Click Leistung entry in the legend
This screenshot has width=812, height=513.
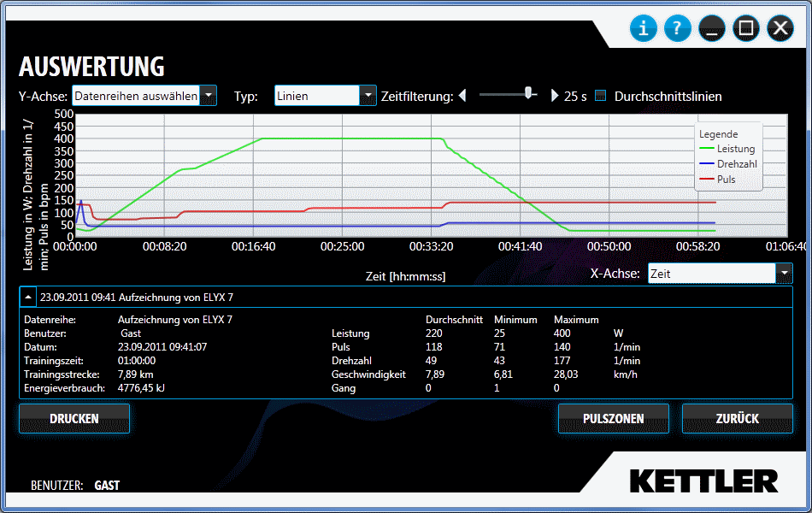[735, 149]
